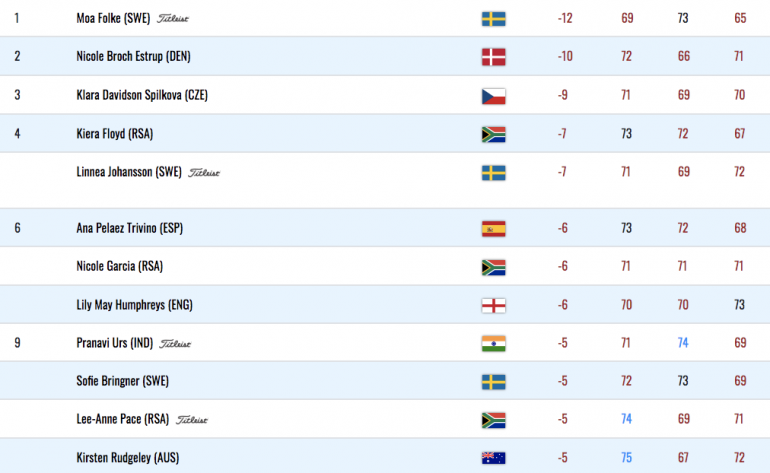Viewport: 770px width, 473px height.
Task: Open Linnea Johansson (SWE) player profile
Action: point(129,172)
